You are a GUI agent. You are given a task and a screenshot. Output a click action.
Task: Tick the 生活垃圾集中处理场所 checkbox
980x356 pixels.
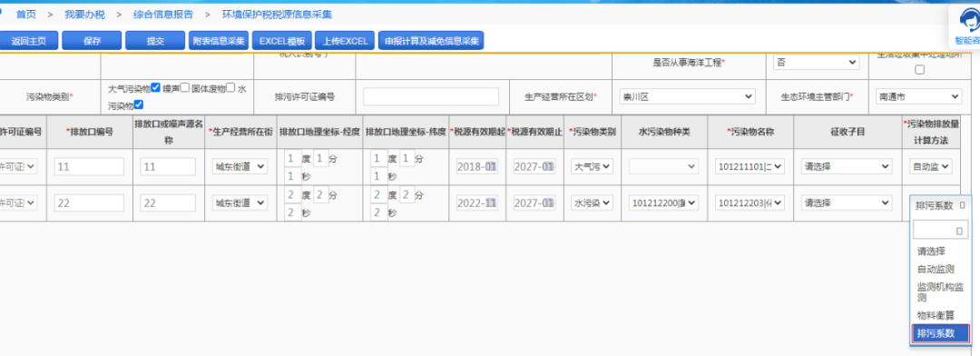pyautogui.click(x=919, y=70)
